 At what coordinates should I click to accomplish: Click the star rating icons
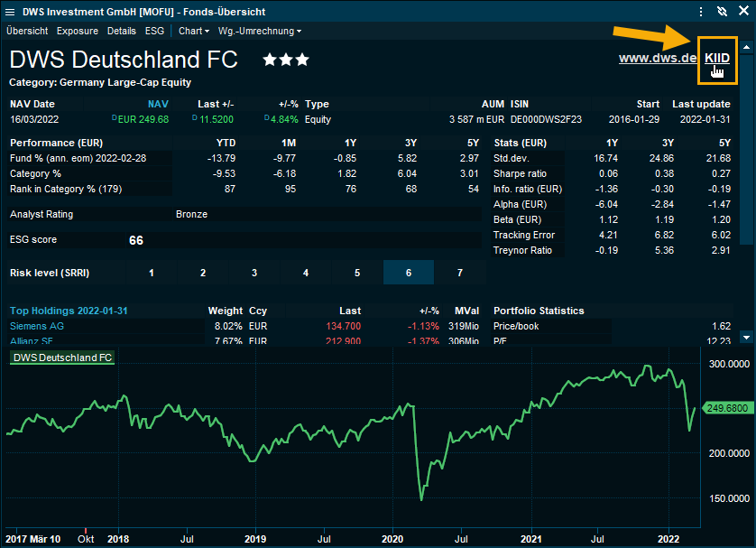pyautogui.click(x=286, y=60)
